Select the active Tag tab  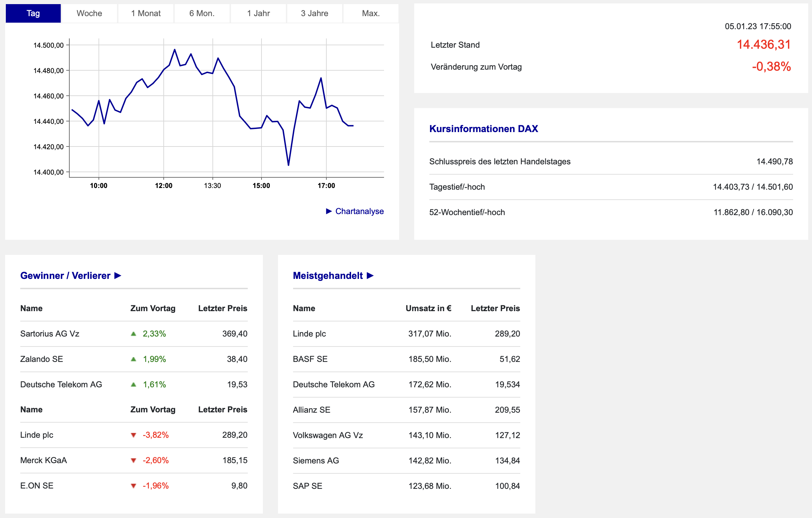tap(33, 13)
